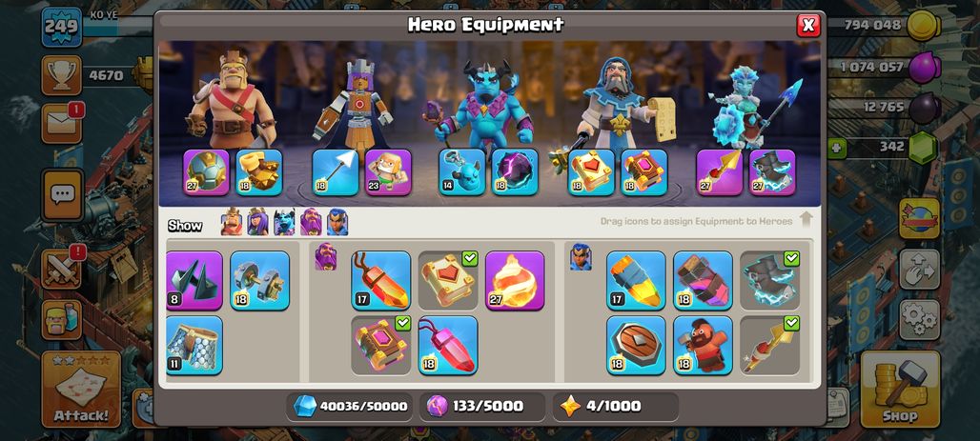Select the level 8 Spiky Ball equipment
Screen dimensions: 980x441
[x=194, y=280]
